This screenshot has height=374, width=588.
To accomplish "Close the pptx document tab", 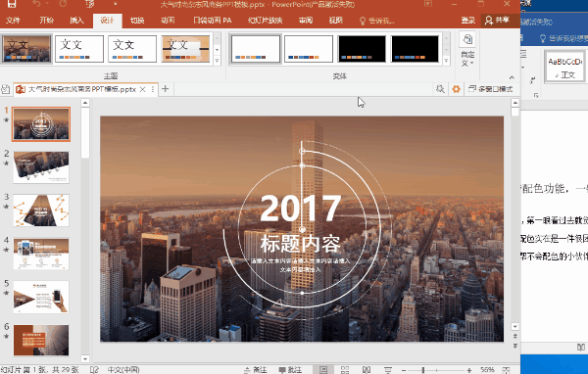I will 142,89.
